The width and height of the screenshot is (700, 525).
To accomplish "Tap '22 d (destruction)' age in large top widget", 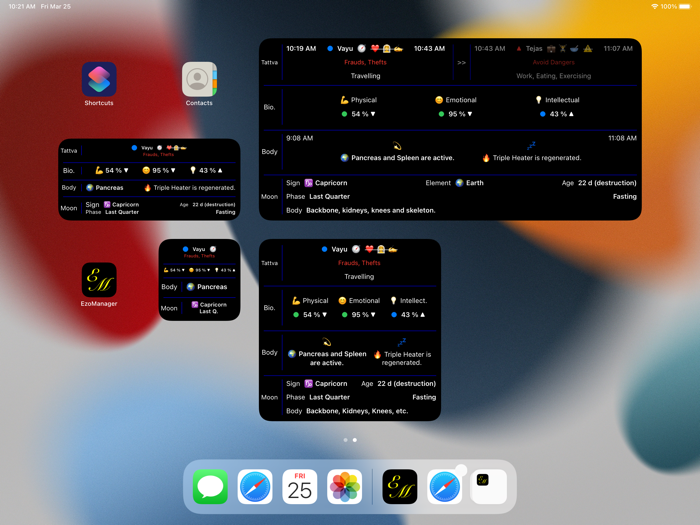I will (607, 183).
